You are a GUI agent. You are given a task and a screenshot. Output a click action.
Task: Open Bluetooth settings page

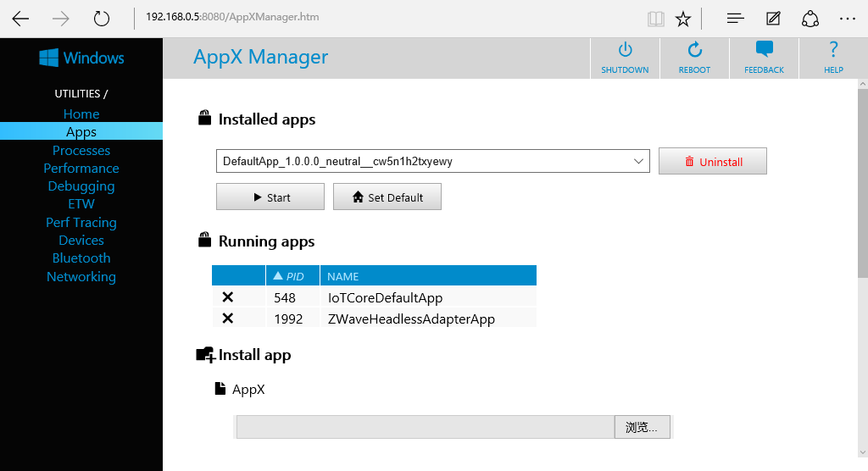81,258
